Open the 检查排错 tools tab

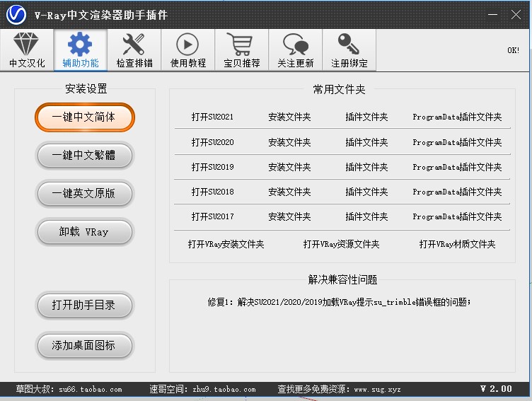pyautogui.click(x=134, y=50)
